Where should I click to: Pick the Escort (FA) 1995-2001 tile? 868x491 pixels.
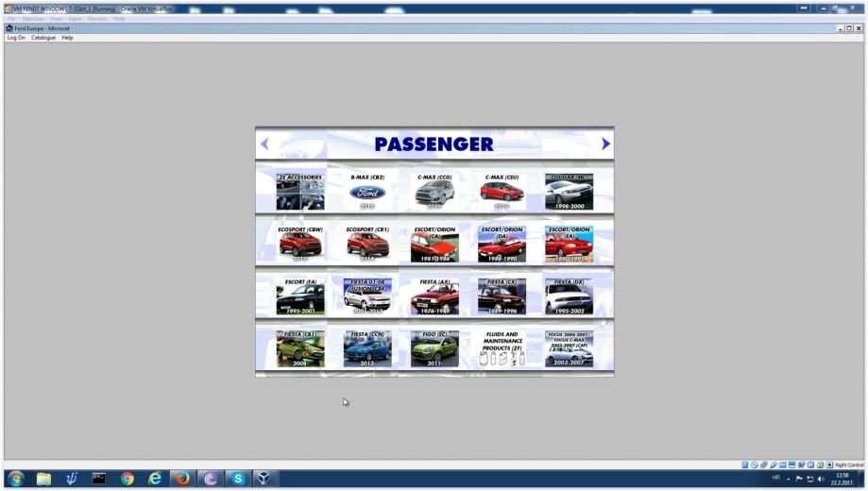[300, 296]
